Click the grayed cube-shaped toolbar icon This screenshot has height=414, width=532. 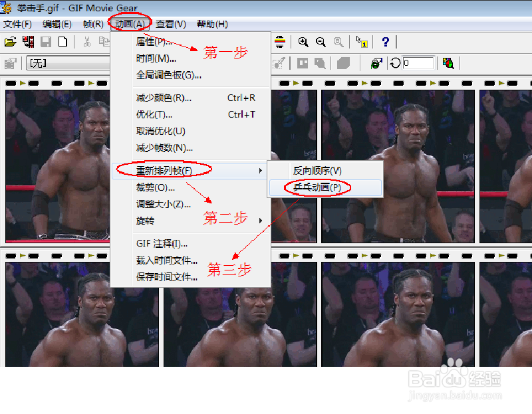[x=343, y=63]
